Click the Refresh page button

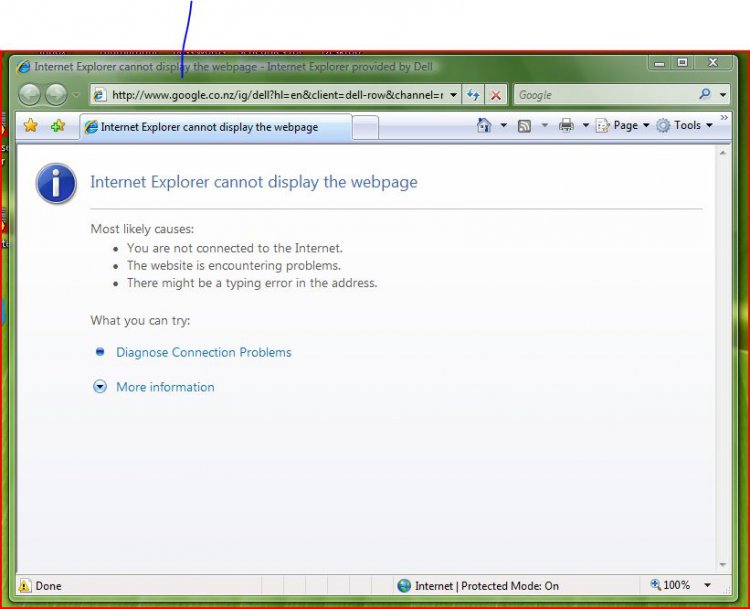(x=474, y=95)
